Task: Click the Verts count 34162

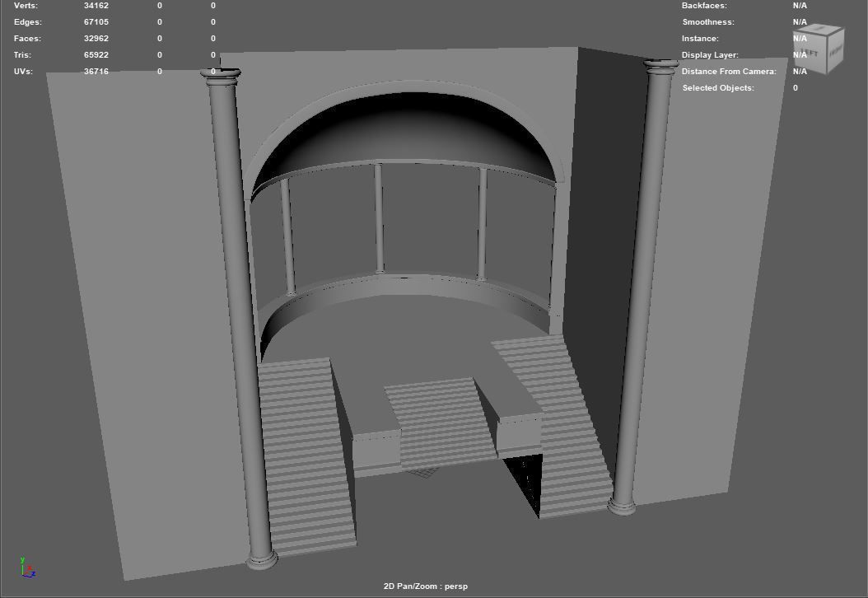Action: point(96,6)
